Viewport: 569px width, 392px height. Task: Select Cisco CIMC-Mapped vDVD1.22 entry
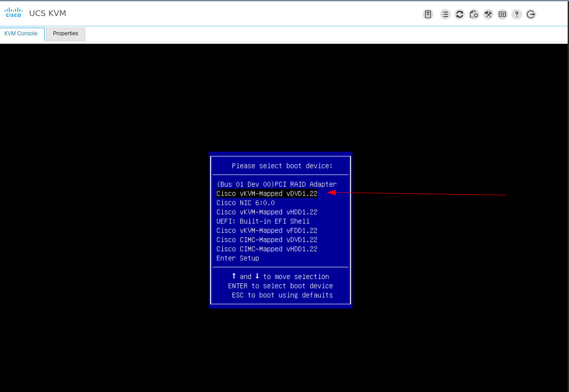[x=267, y=240]
